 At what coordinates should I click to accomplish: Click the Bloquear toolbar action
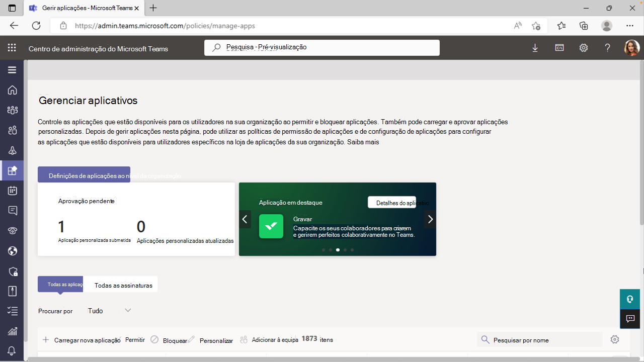169,340
